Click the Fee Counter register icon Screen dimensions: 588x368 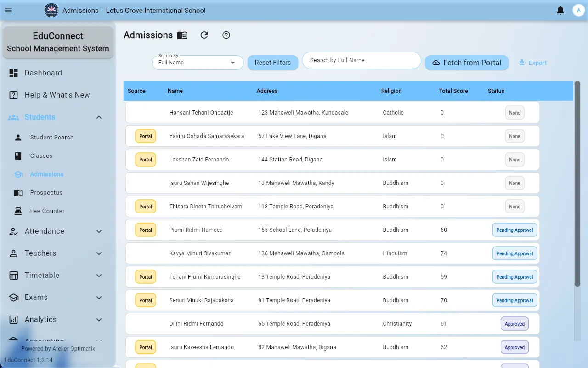point(18,211)
